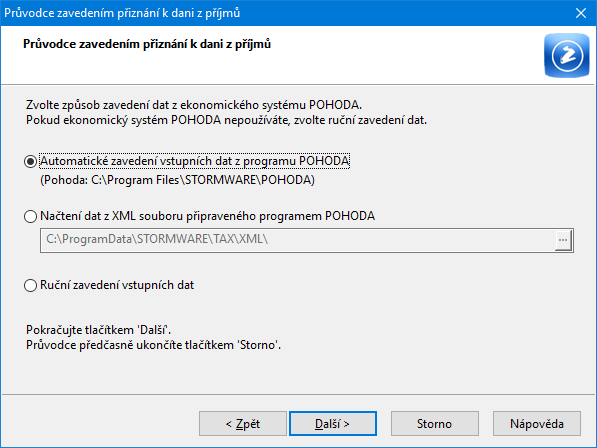Click the XML folder path input field
This screenshot has width=597, height=448.
tap(297, 240)
